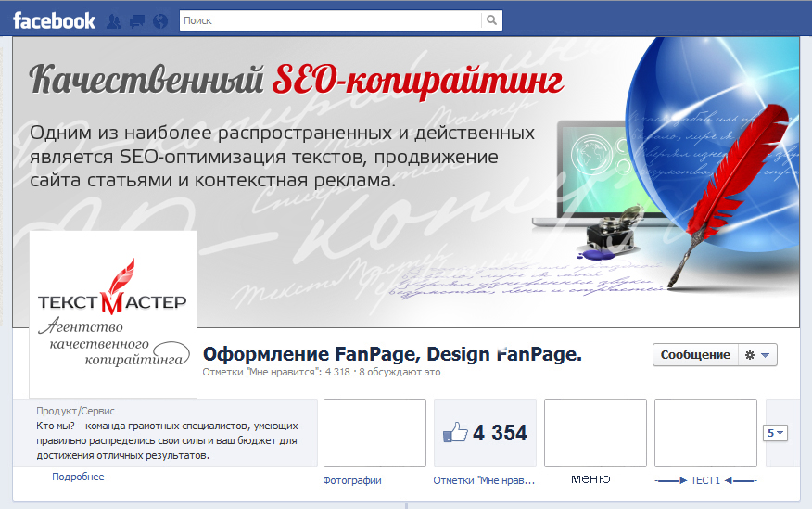Click the "Кто мы?" description text
812x509 pixels.
[x=167, y=440]
